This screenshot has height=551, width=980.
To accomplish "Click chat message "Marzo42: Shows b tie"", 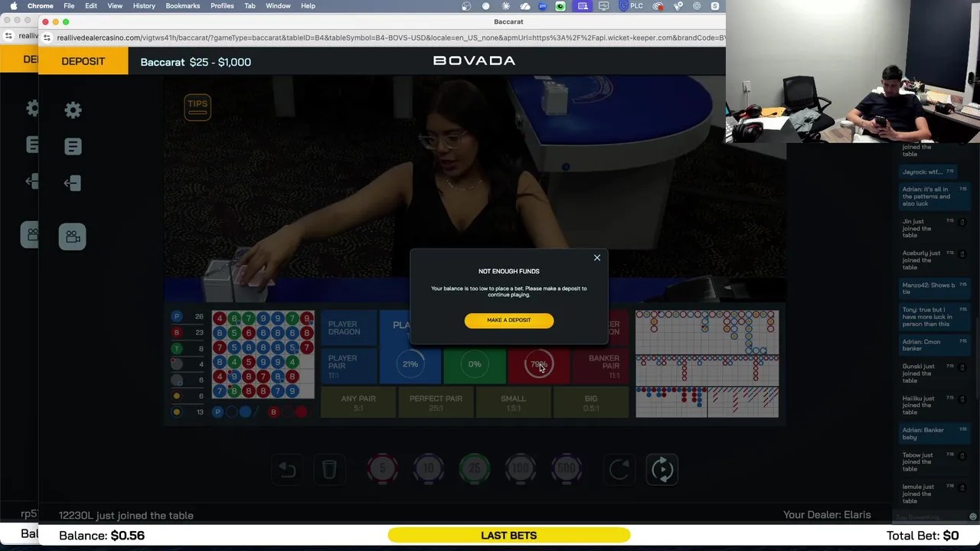I will tap(933, 289).
